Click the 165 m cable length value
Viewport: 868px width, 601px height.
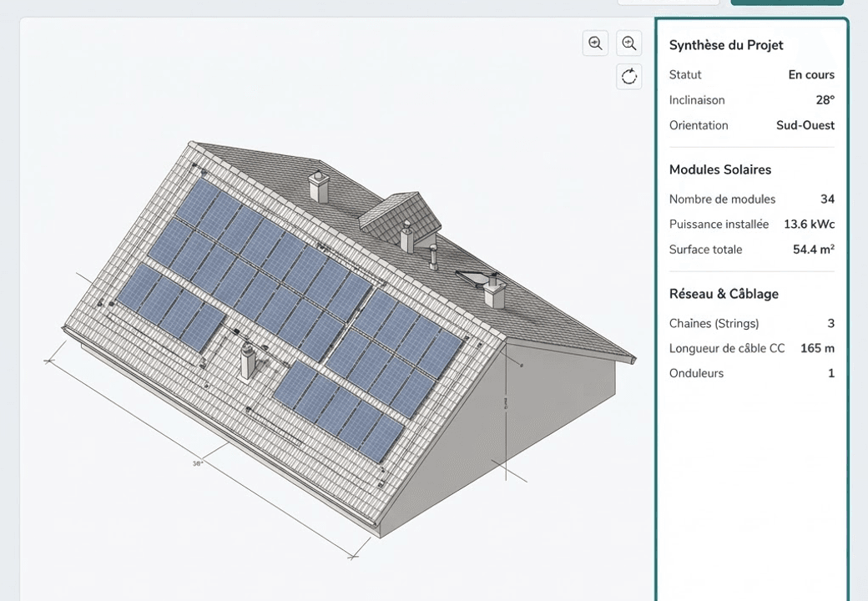pos(817,348)
